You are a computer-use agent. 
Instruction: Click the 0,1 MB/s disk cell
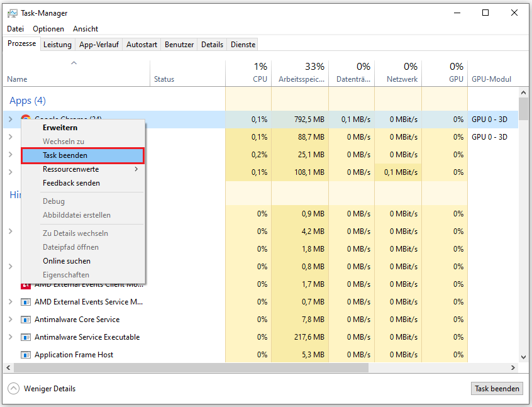[x=352, y=120]
